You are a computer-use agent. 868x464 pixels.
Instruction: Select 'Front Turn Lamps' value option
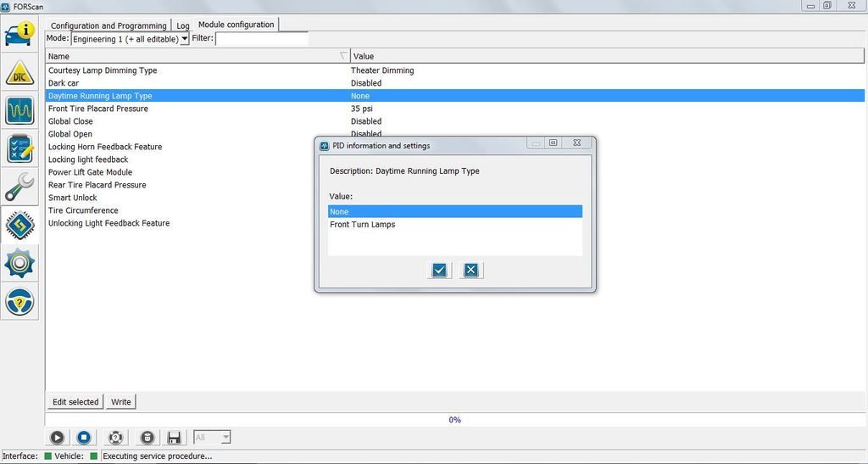(x=363, y=225)
